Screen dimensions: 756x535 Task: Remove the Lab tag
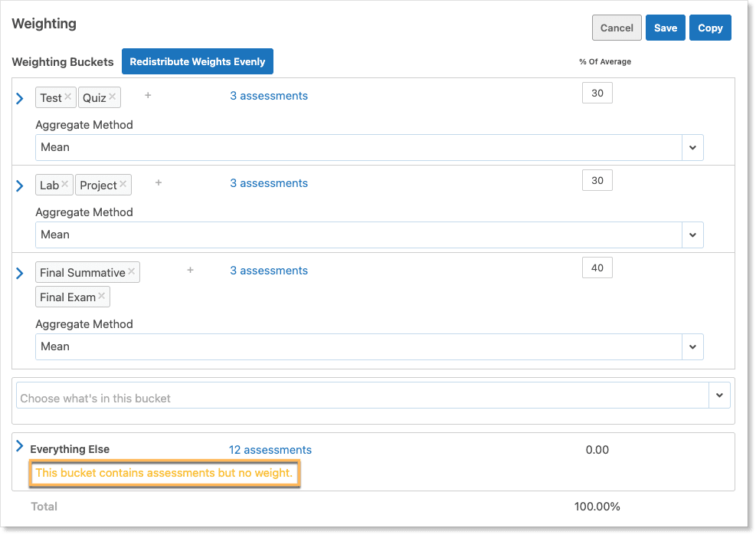(x=65, y=184)
